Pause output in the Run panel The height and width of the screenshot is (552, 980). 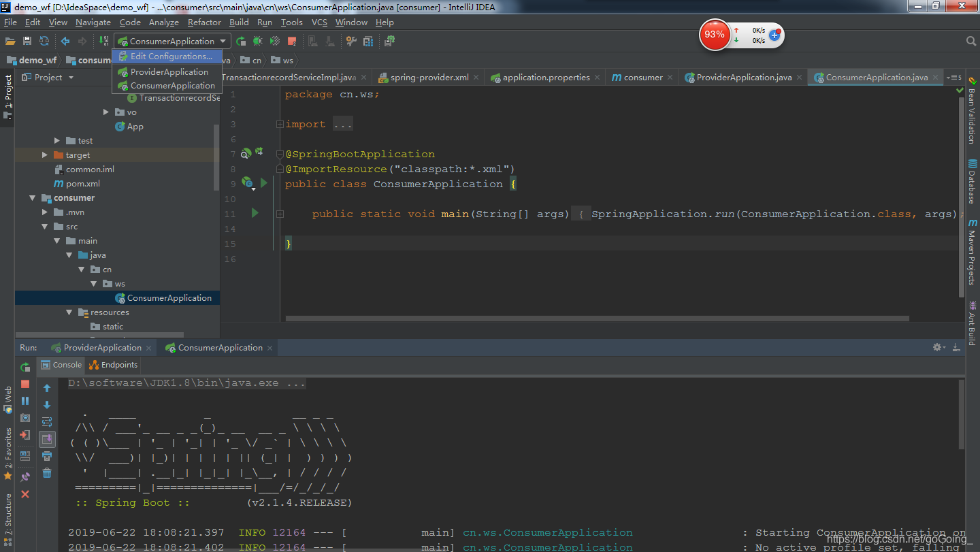(25, 401)
